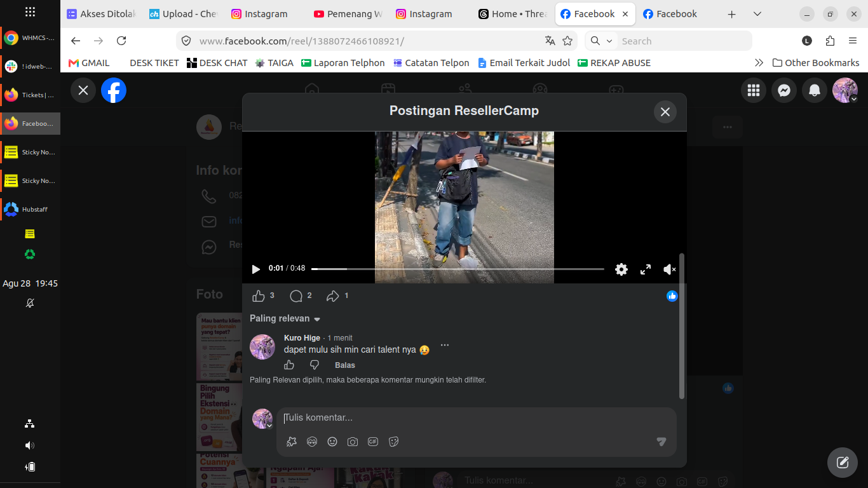The height and width of the screenshot is (488, 868).
Task: Add a GIF to the comment
Action: (x=373, y=442)
